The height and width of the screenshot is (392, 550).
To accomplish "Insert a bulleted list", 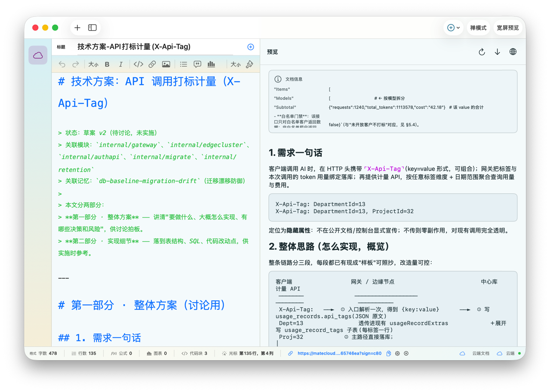I will coord(184,64).
